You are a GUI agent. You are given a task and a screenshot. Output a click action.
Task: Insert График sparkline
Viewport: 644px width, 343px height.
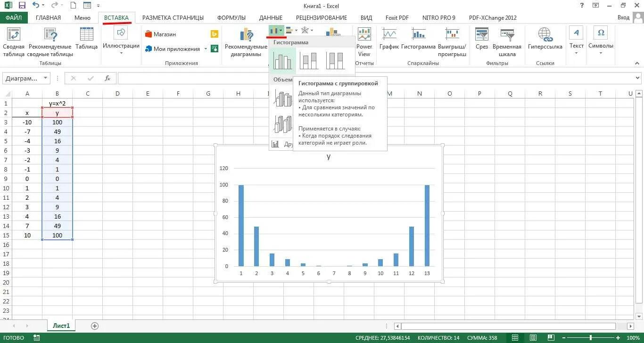point(389,39)
